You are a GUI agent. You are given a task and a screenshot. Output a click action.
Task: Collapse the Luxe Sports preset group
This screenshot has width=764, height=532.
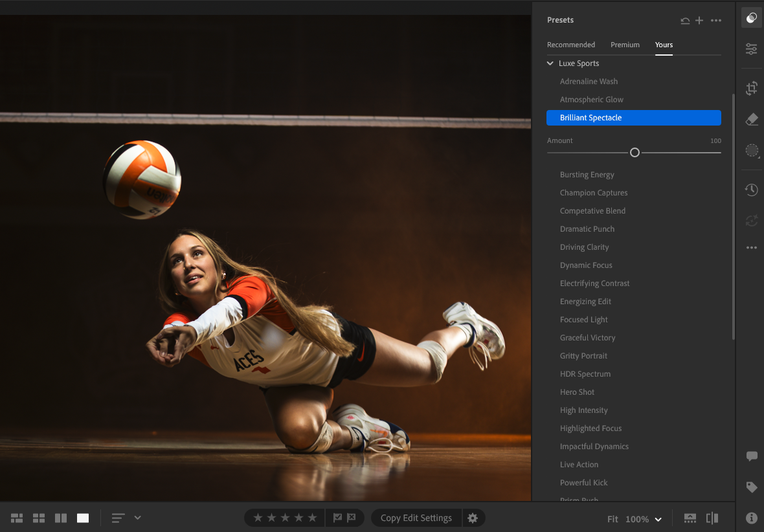(x=550, y=63)
